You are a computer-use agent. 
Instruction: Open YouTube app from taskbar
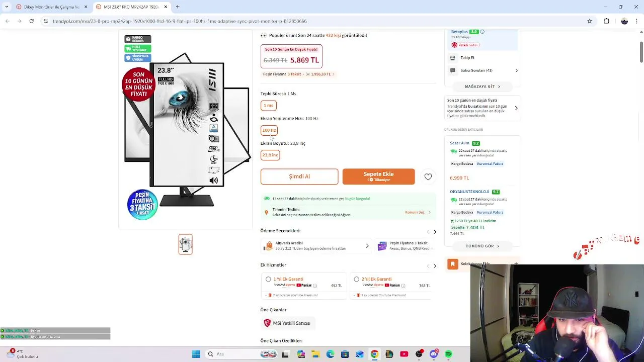click(x=404, y=354)
